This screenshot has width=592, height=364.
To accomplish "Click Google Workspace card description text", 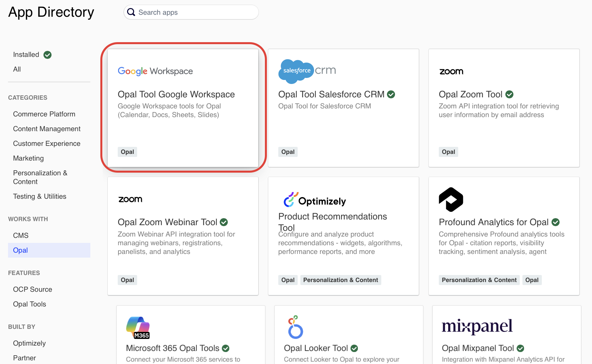I will click(x=169, y=110).
